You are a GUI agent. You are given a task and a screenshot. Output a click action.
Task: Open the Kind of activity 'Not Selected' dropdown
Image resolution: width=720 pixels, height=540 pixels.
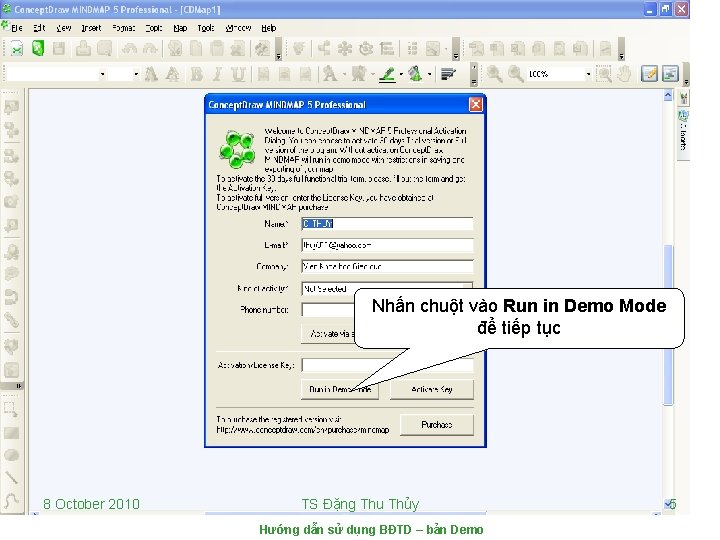(387, 288)
